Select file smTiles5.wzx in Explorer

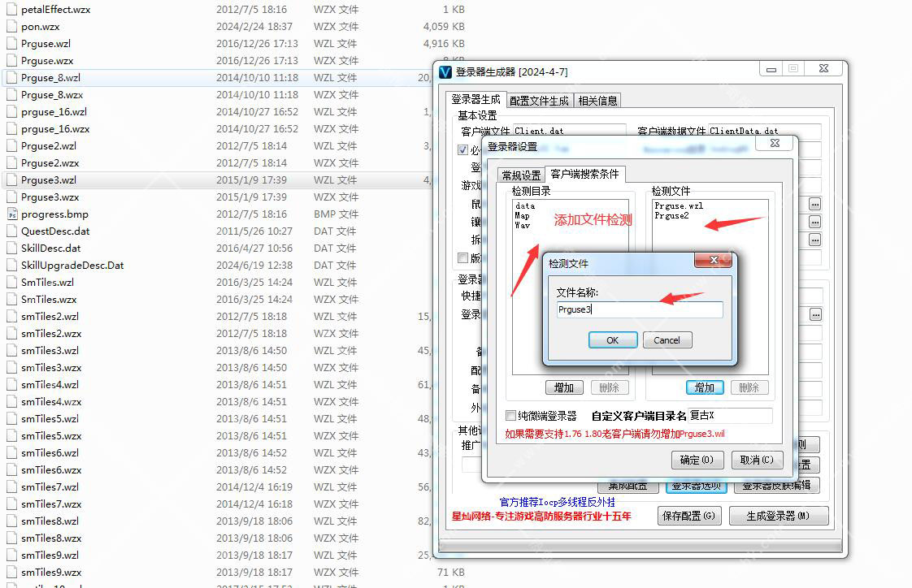coord(51,436)
